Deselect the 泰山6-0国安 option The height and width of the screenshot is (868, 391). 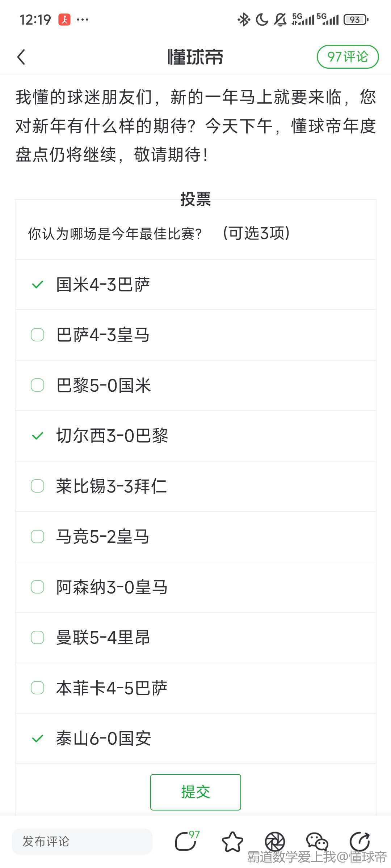tap(38, 739)
